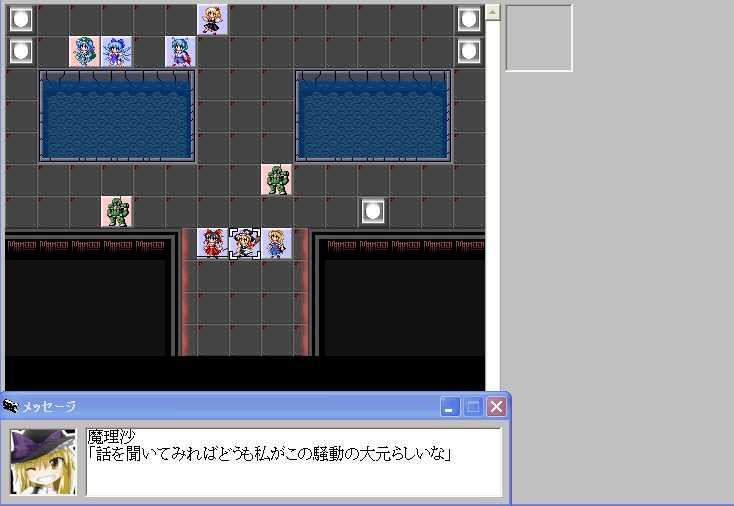The height and width of the screenshot is (506, 734).
Task: Click the dialogue line 「話を聞いてみれば…」
Action: (x=270, y=454)
